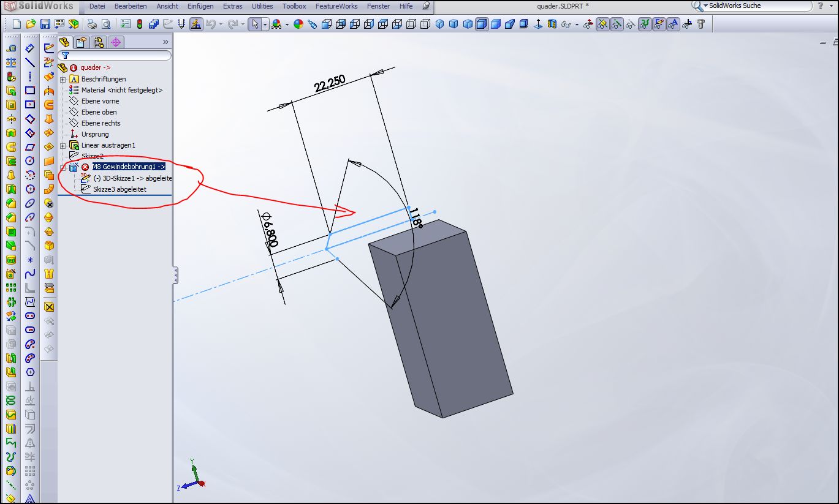
Task: Open the Extras menu
Action: 232,6
